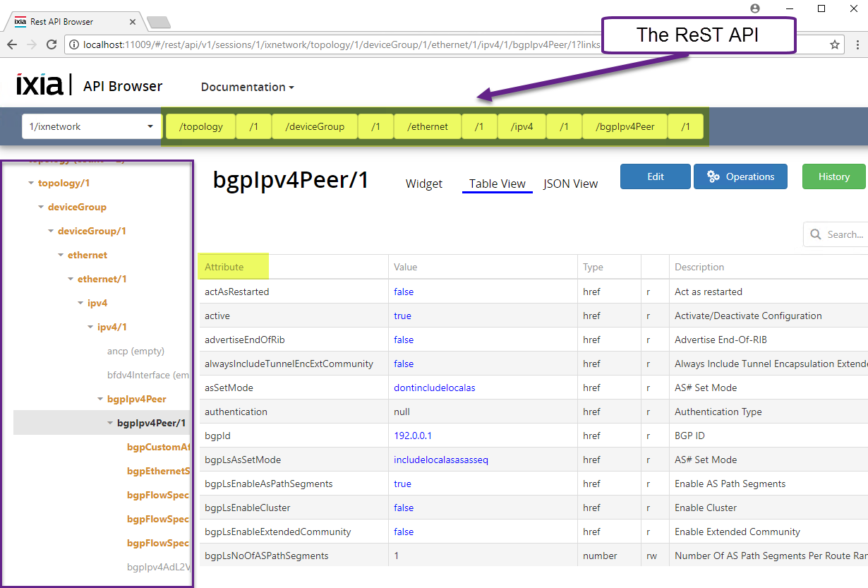Collapse the bgpIpv4Peer/1 tree node
Image resolution: width=868 pixels, height=588 pixels.
pyautogui.click(x=111, y=424)
